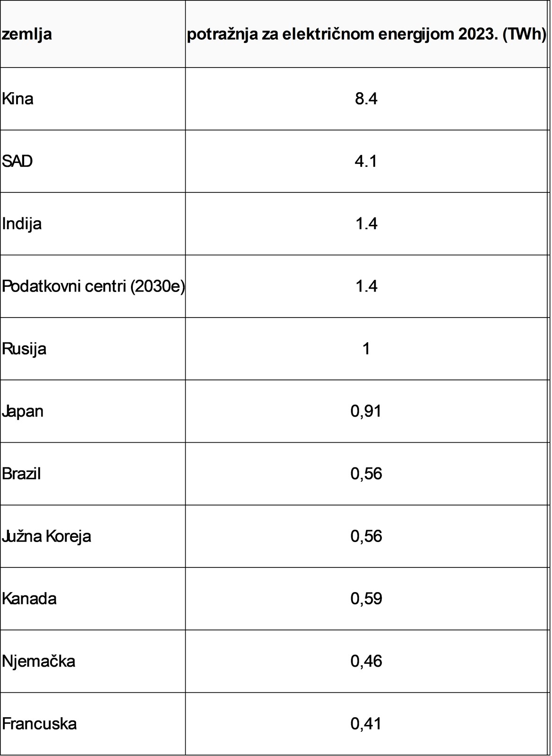
Task: Click the electricity demand 2023 header cell
Action: click(366, 34)
